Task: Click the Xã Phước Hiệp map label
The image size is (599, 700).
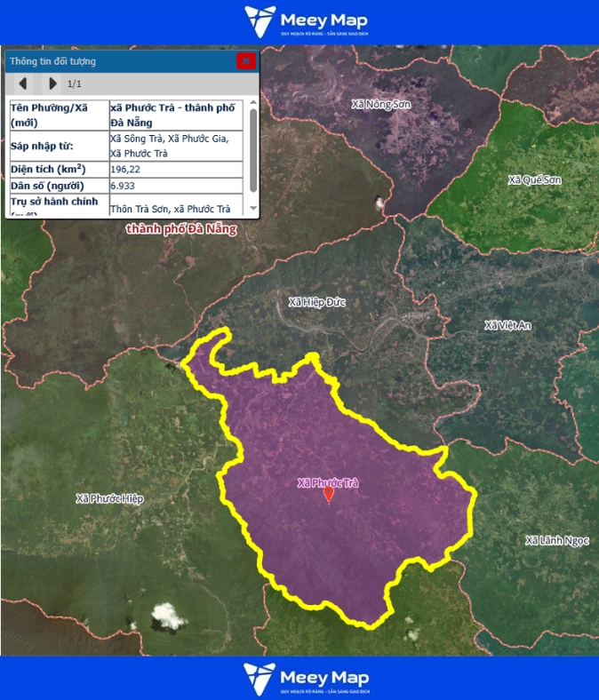Action: pyautogui.click(x=109, y=499)
